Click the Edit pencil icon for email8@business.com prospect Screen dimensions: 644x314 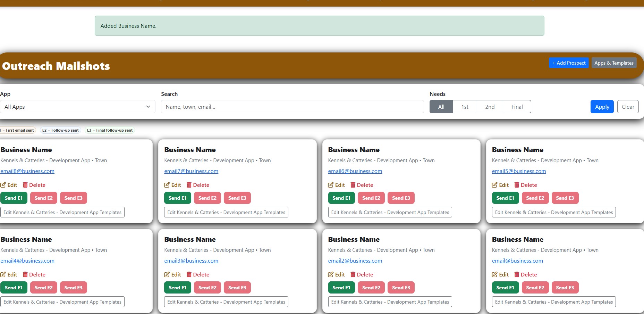pyautogui.click(x=3, y=185)
